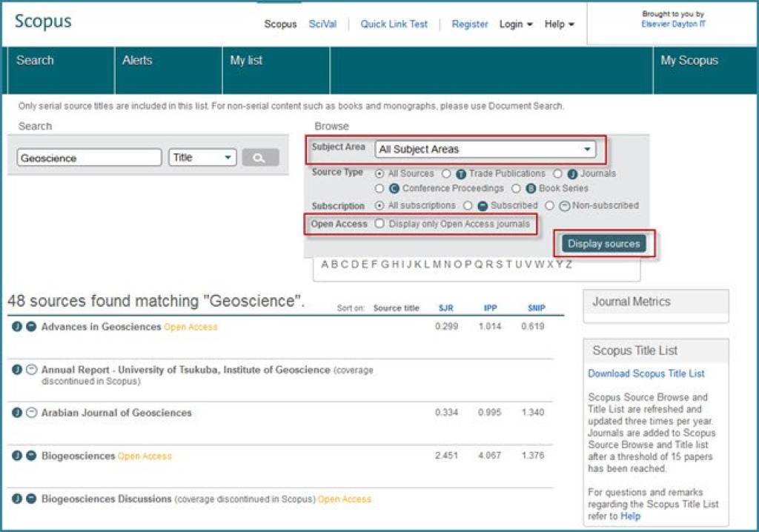
Task: Click the Trade Publications T icon
Action: tap(461, 174)
